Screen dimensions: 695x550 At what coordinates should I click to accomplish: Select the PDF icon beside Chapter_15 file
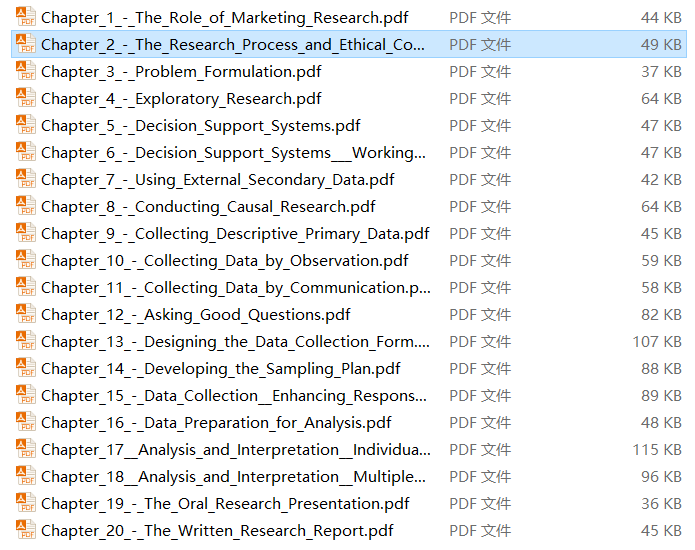[x=26, y=395]
